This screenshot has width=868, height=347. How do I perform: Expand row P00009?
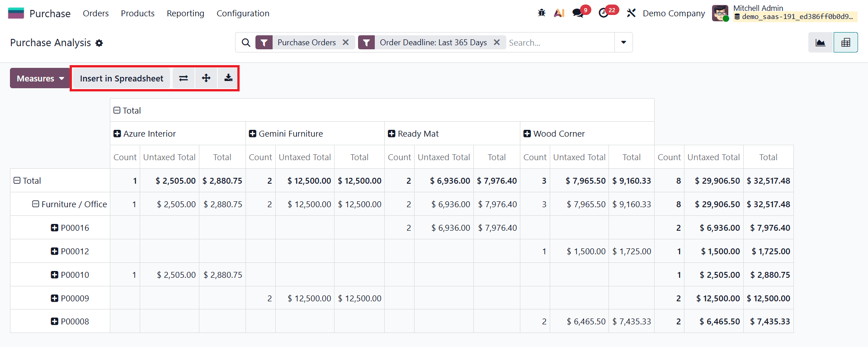pyautogui.click(x=55, y=299)
